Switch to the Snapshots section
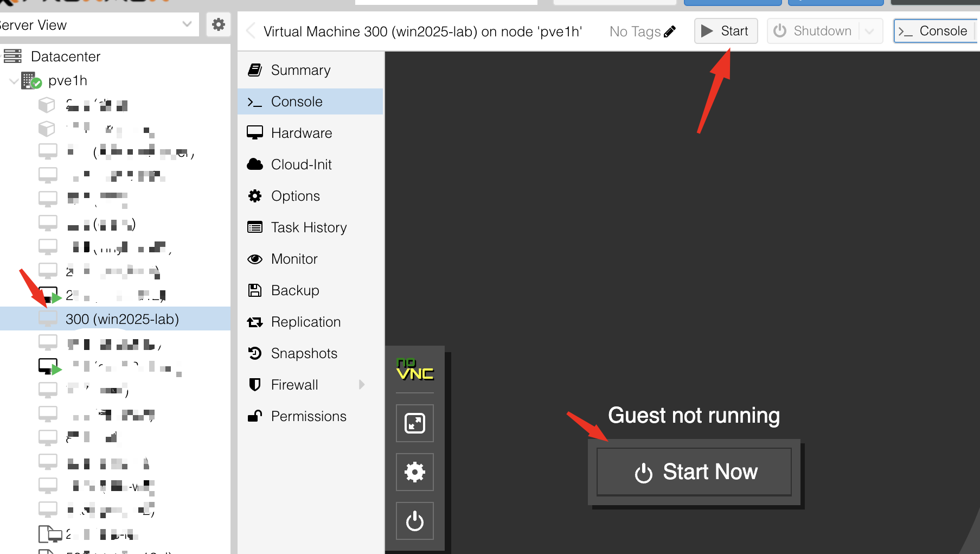This screenshot has height=554, width=980. coord(304,353)
